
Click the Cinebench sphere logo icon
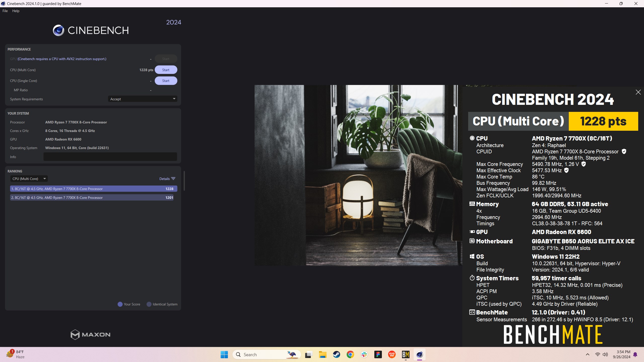[x=58, y=30]
